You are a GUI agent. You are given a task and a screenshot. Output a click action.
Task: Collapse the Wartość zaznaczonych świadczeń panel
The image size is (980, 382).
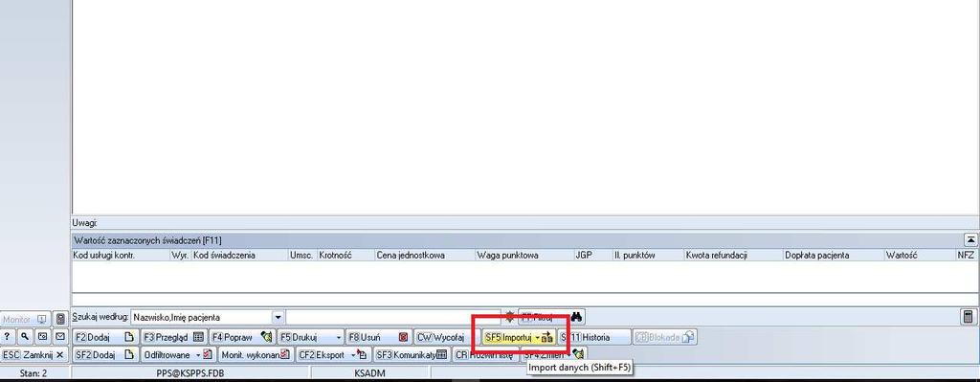coord(970,239)
